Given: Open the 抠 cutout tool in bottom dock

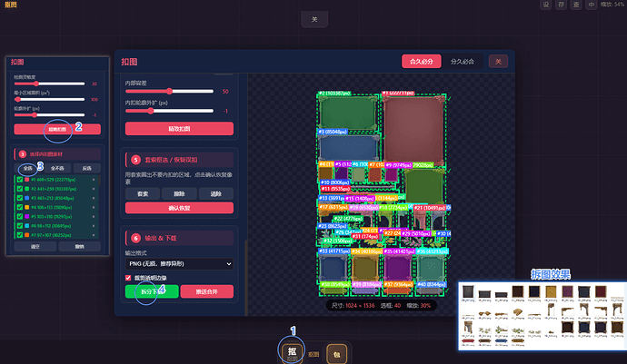Looking at the screenshot, I should (x=292, y=353).
